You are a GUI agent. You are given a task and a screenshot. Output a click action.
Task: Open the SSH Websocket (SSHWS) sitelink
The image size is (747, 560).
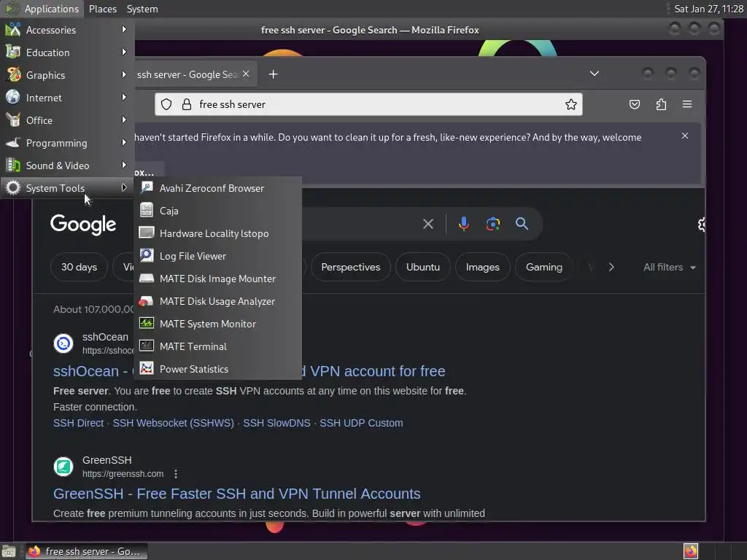click(174, 423)
